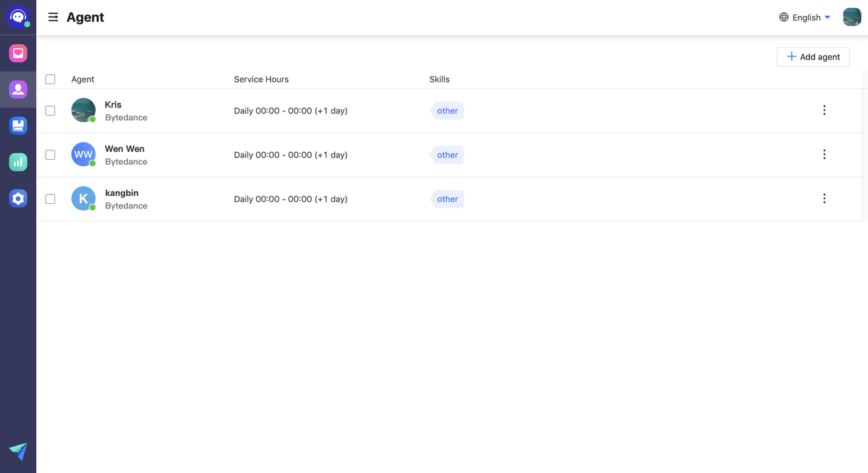Open the green bar chart statistics icon

pyautogui.click(x=18, y=162)
